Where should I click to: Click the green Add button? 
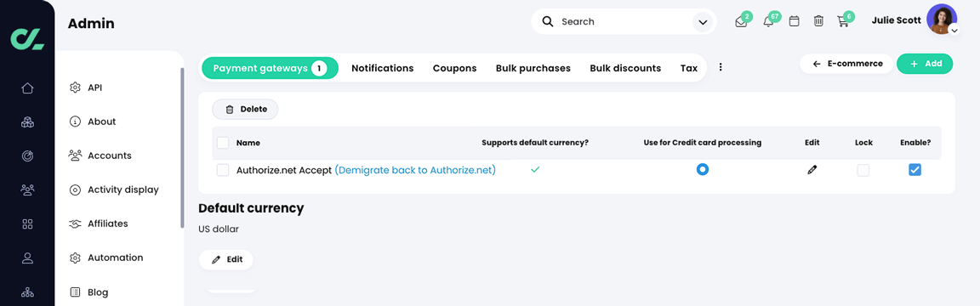pyautogui.click(x=925, y=64)
